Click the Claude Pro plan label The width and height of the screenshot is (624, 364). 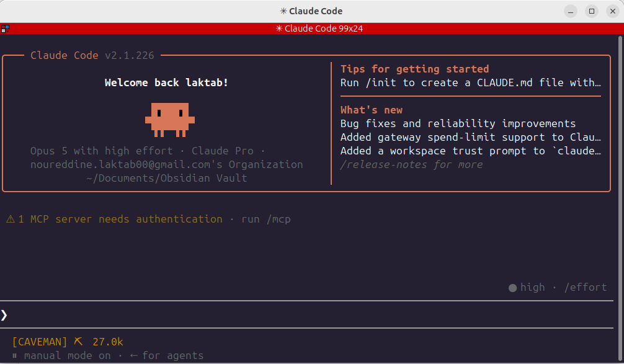point(223,151)
